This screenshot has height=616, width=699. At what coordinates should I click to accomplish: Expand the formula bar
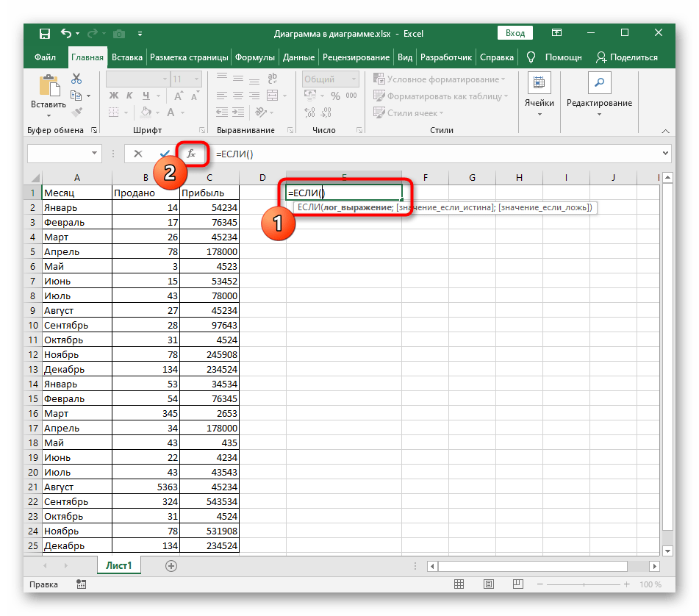coord(665,154)
